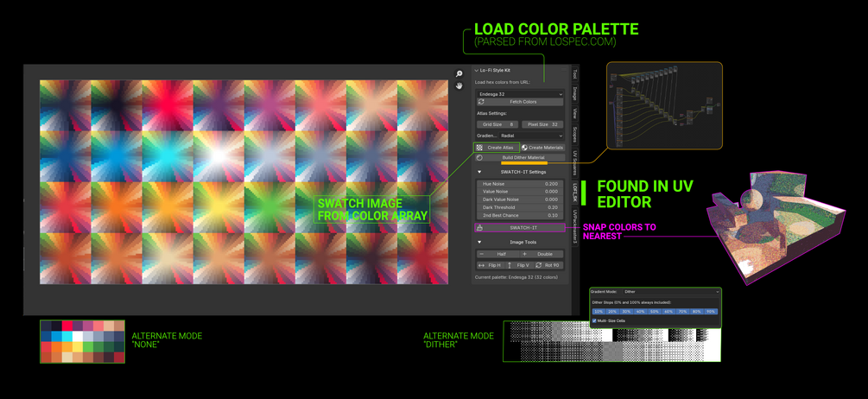
Task: Toggle the 40% dither stop
Action: pos(641,312)
